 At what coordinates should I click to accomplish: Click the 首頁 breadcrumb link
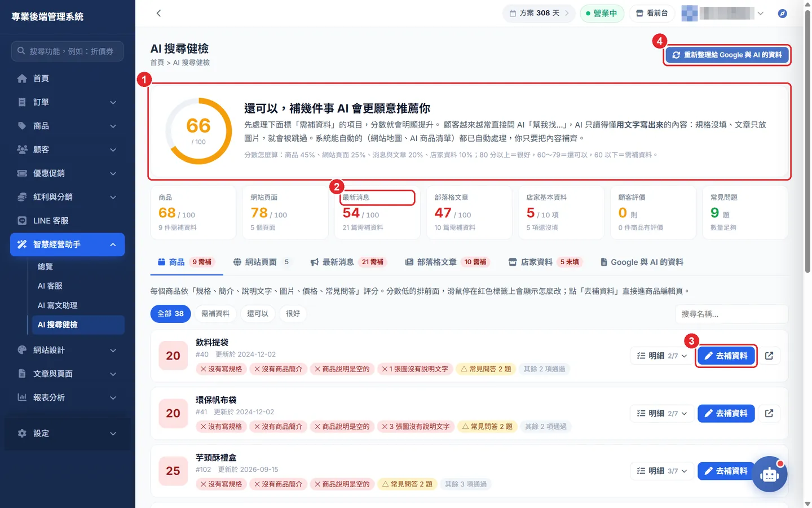pos(157,63)
